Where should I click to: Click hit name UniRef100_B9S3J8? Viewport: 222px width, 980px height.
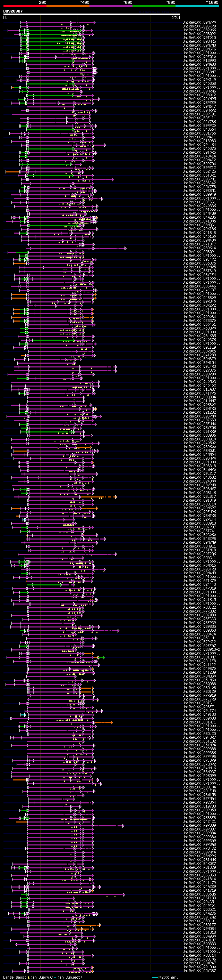(199, 466)
